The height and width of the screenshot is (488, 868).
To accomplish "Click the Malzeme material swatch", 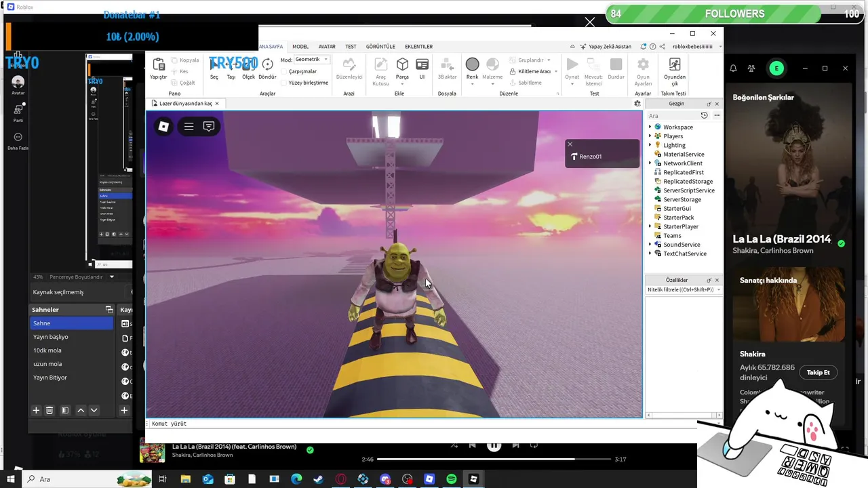I will pos(492,64).
